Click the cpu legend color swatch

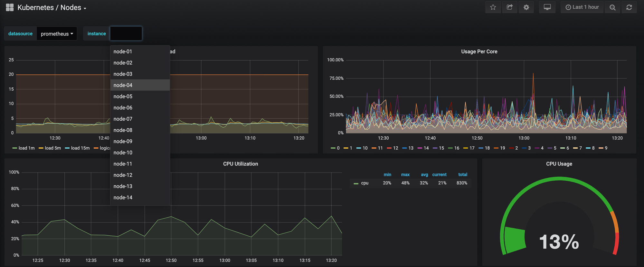(x=356, y=183)
